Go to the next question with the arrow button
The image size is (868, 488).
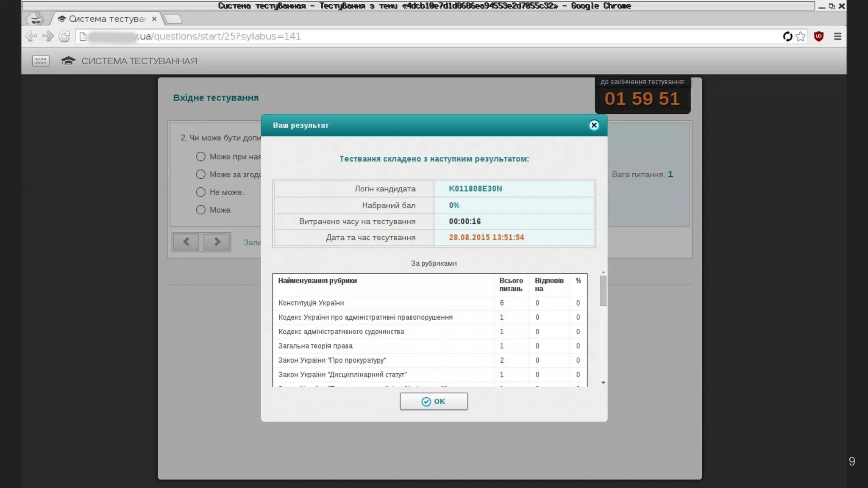pos(217,242)
